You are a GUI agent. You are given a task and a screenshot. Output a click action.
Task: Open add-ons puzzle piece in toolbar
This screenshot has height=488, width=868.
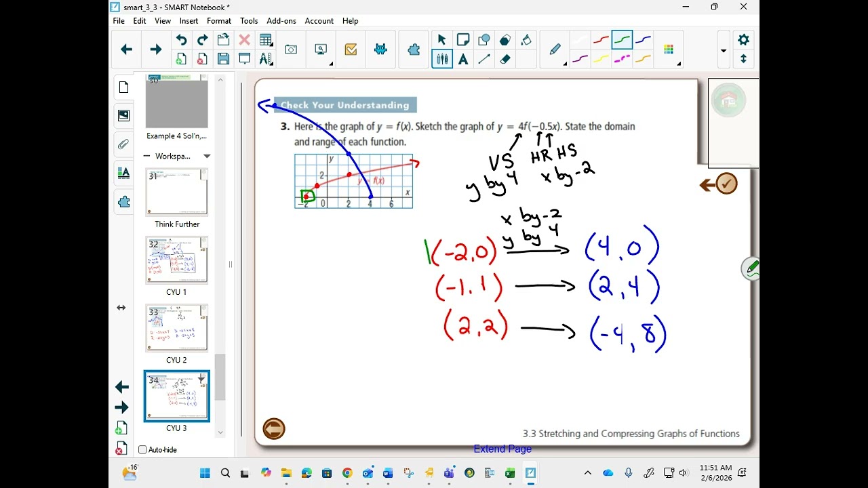pyautogui.click(x=414, y=49)
